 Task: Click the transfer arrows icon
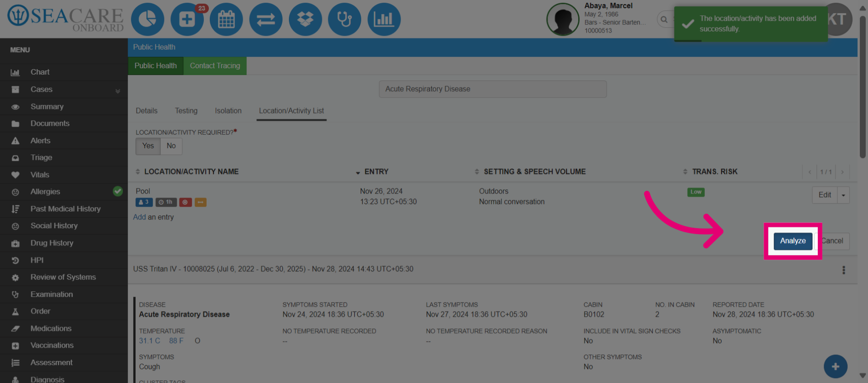click(x=266, y=19)
